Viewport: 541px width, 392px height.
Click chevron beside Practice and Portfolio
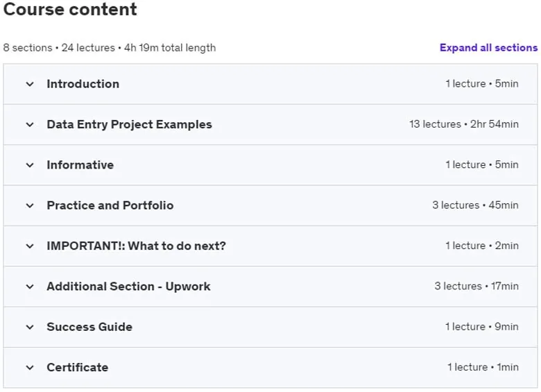coord(30,205)
